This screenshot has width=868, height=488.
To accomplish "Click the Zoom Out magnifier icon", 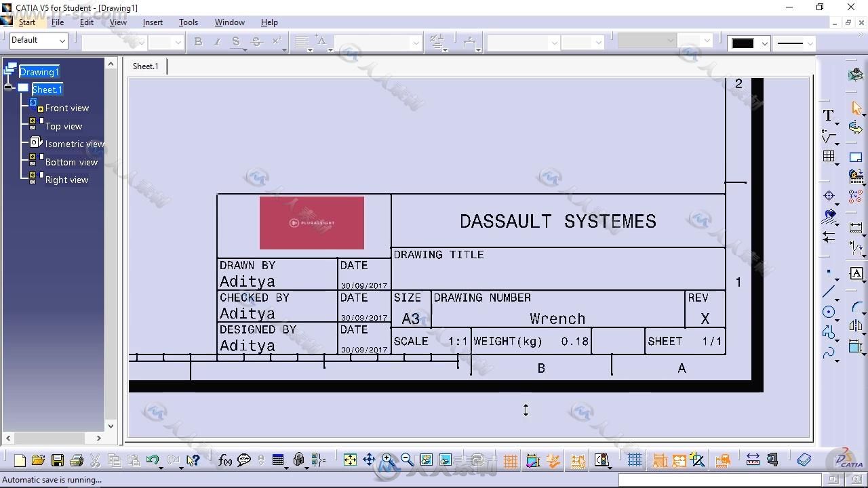I will [x=407, y=461].
